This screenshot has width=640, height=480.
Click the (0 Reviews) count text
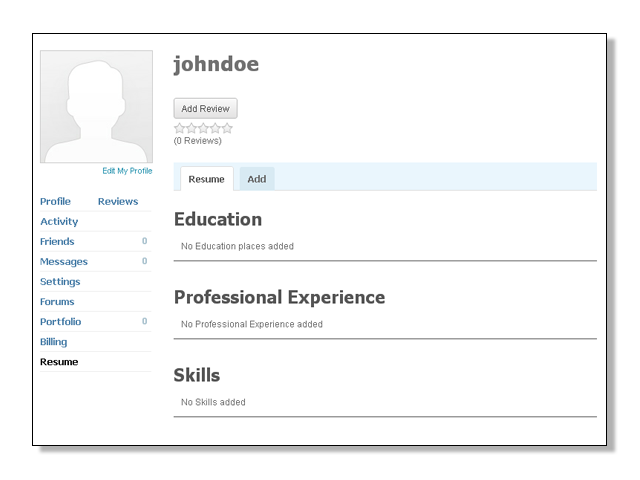(x=197, y=140)
